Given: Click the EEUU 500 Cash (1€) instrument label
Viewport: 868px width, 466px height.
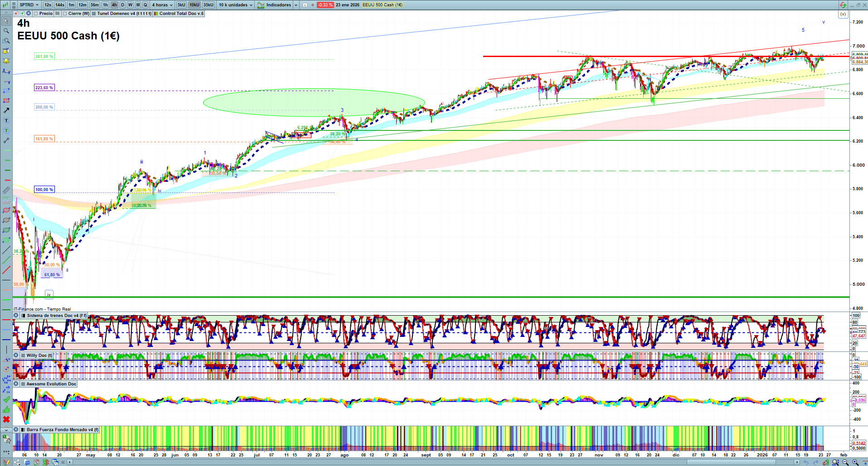Looking at the screenshot, I should pyautogui.click(x=383, y=5).
